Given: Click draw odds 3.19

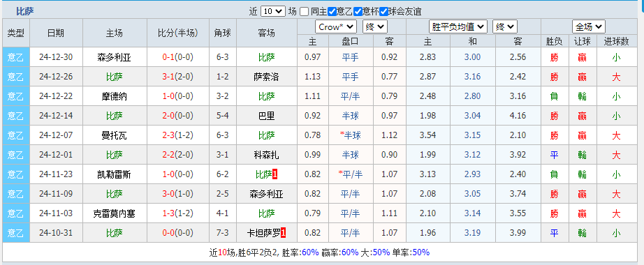Looking at the screenshot, I should pos(472,233).
